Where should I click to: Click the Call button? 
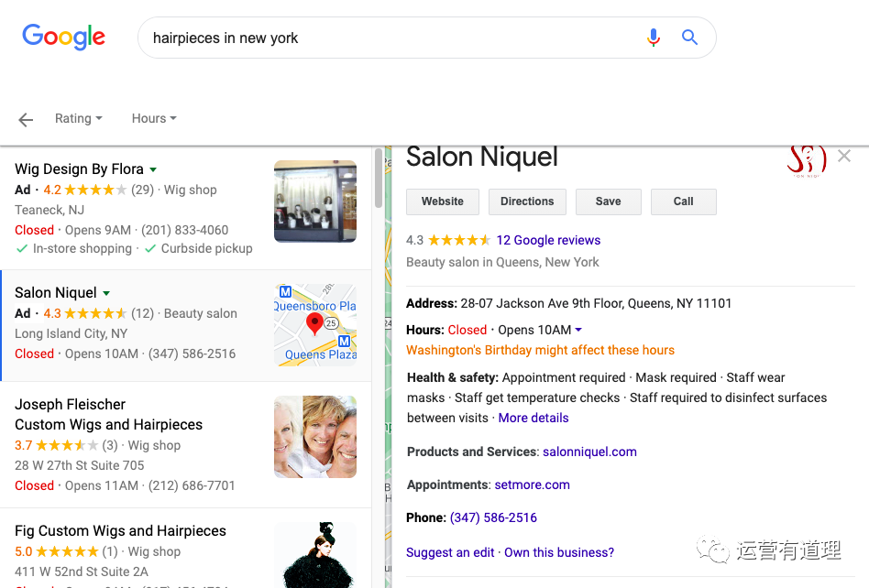point(683,201)
